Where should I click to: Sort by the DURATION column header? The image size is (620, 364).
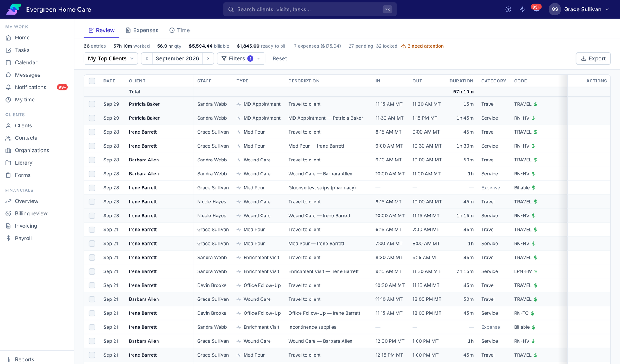click(462, 81)
